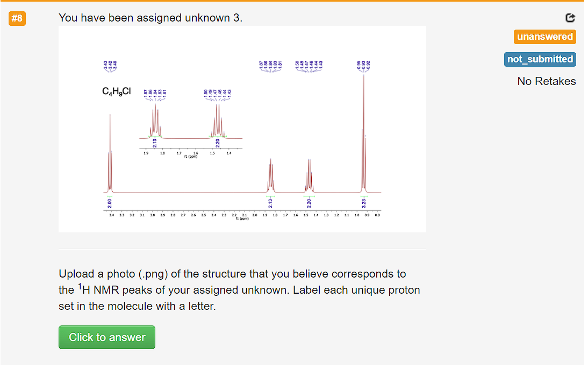Viewport: 588px width, 369px height.
Task: Expand the inset zoomed spectrum region
Action: [188, 124]
